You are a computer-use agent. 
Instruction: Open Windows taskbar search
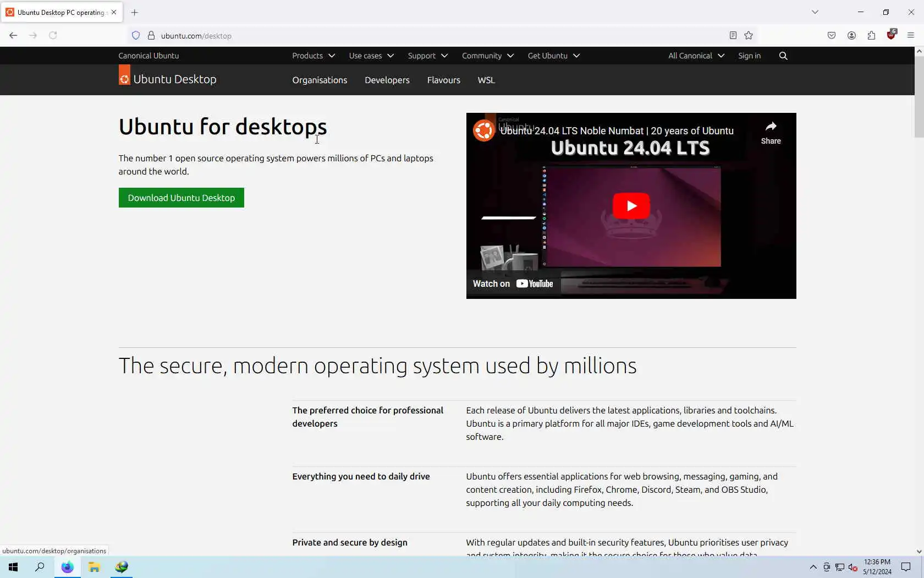click(40, 567)
